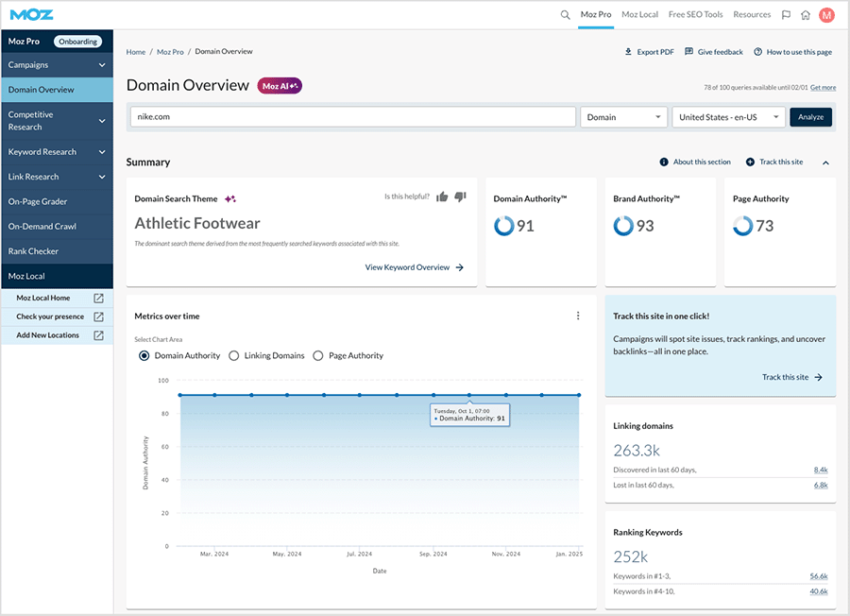Open Free SEO Tools menu
Screen dimensions: 850x616
coord(695,14)
